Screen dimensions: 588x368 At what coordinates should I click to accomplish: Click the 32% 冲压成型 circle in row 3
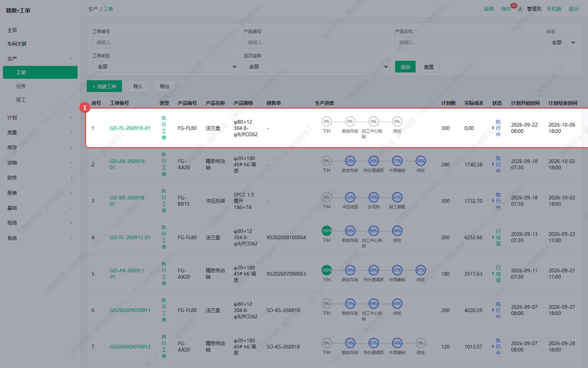pyautogui.click(x=350, y=197)
